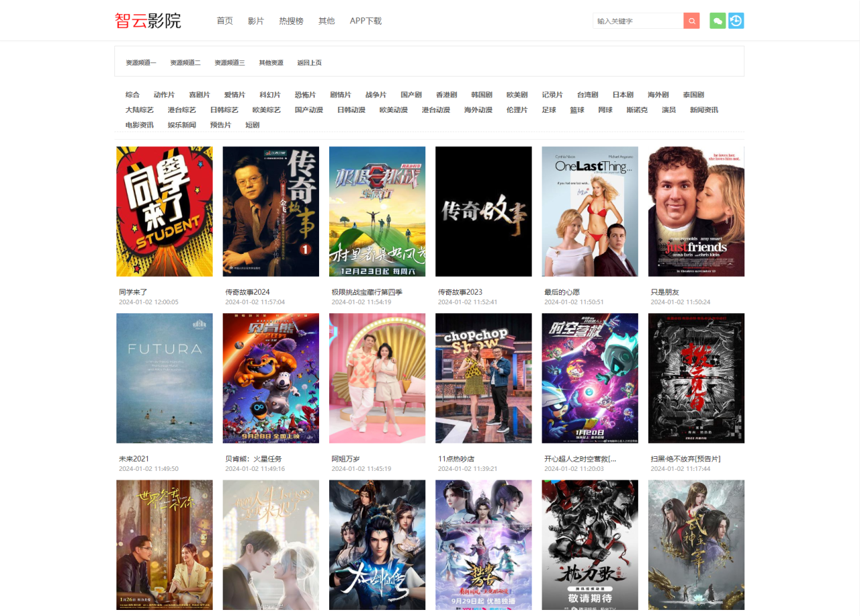Click inside the keyword search box
860x616 pixels.
click(x=637, y=20)
